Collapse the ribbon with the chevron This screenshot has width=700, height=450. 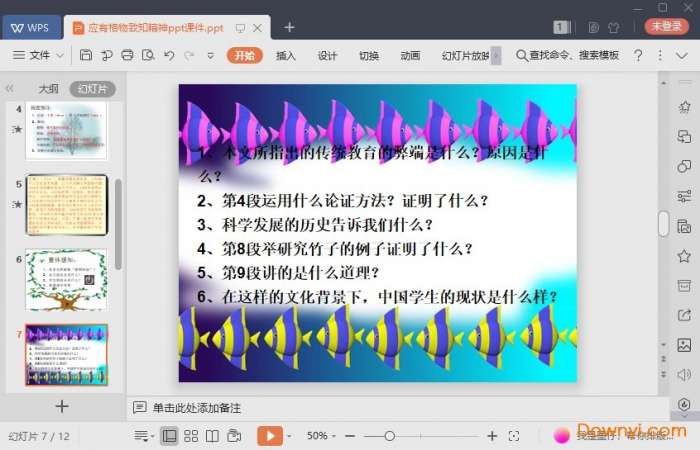(x=682, y=56)
